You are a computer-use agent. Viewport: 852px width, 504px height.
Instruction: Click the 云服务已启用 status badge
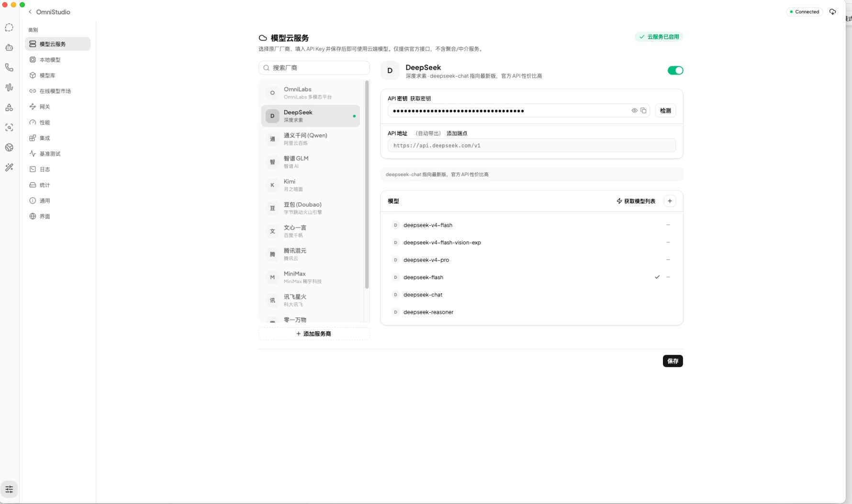click(659, 37)
